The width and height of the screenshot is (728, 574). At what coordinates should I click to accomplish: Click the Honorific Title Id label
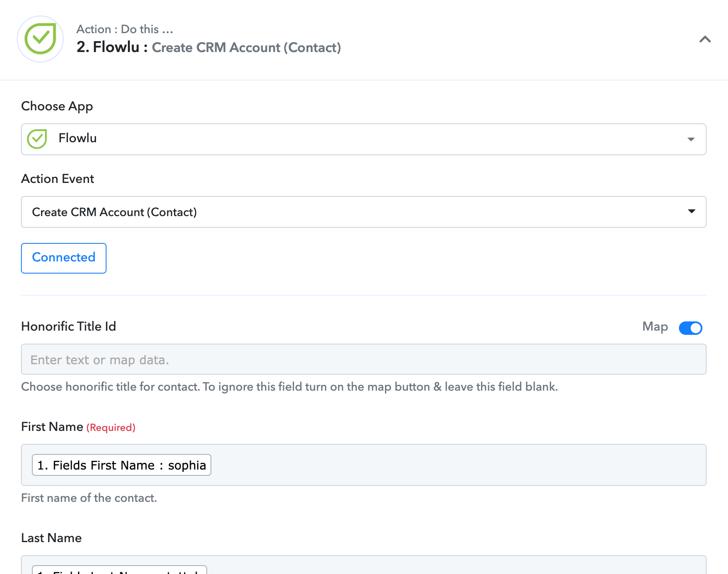(x=69, y=326)
